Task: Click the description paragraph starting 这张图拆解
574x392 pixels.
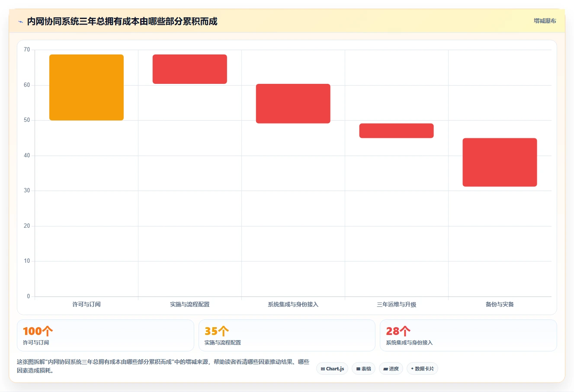Action: tap(163, 366)
